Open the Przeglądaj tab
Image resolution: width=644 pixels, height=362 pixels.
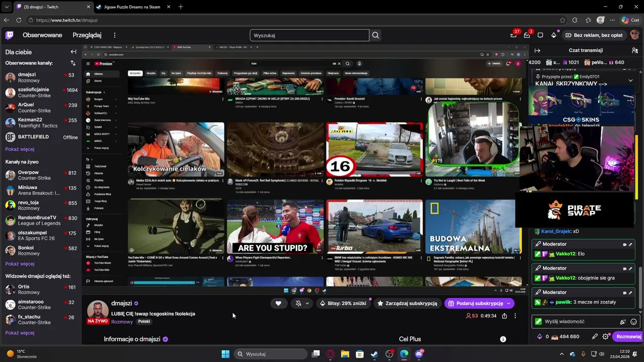coord(87,35)
